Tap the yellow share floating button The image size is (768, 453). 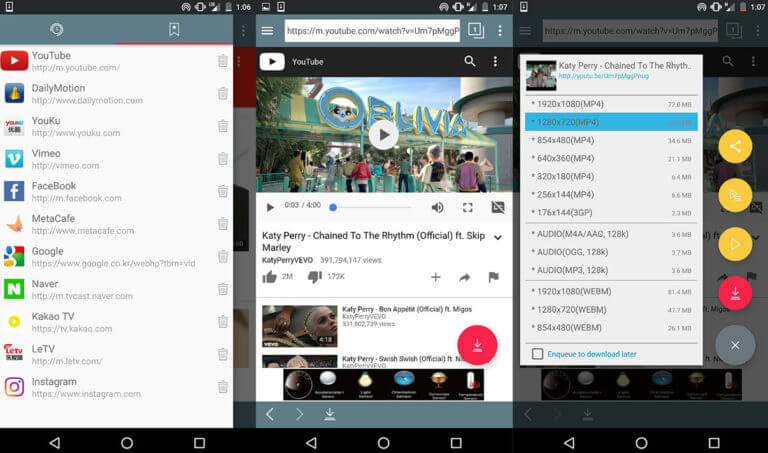(735, 146)
